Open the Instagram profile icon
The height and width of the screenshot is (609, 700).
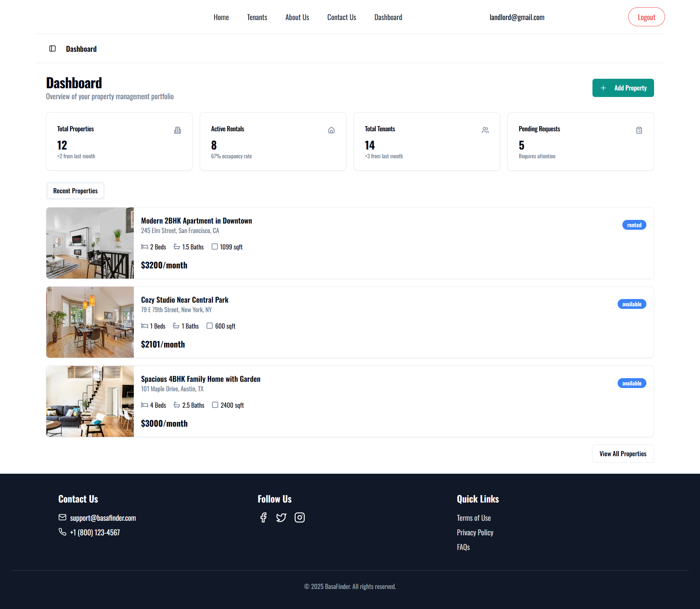[300, 517]
